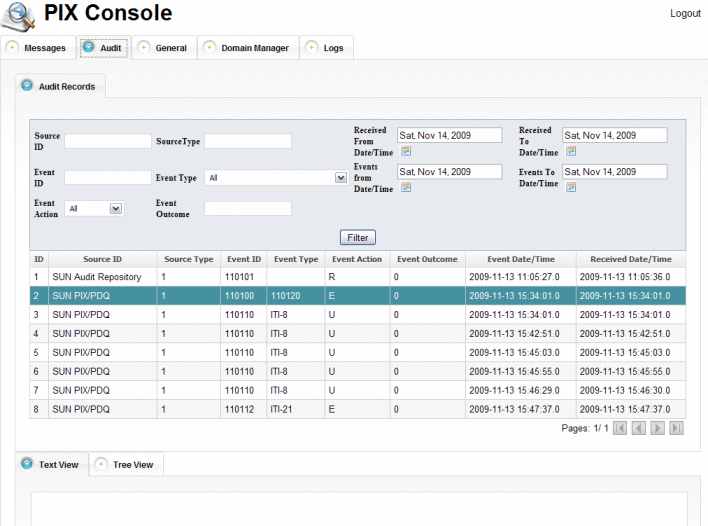Click the Filter button
Image resolution: width=708 pixels, height=526 pixels.
358,237
